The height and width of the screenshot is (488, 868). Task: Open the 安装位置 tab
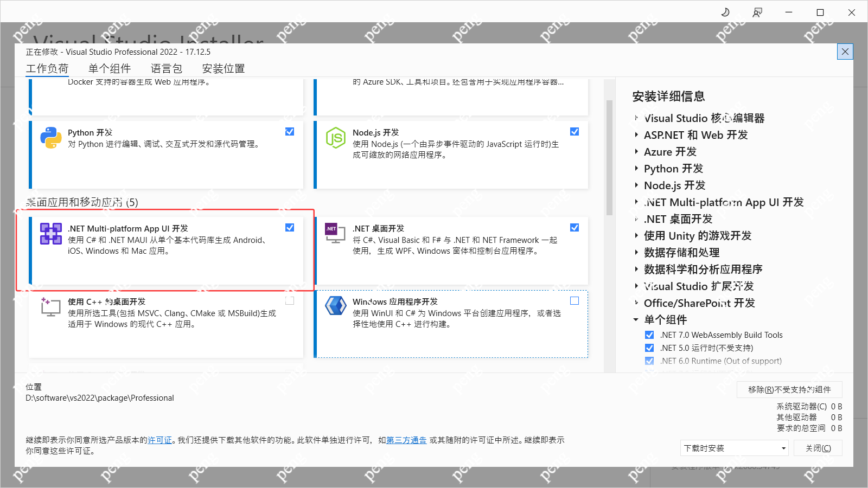point(222,68)
